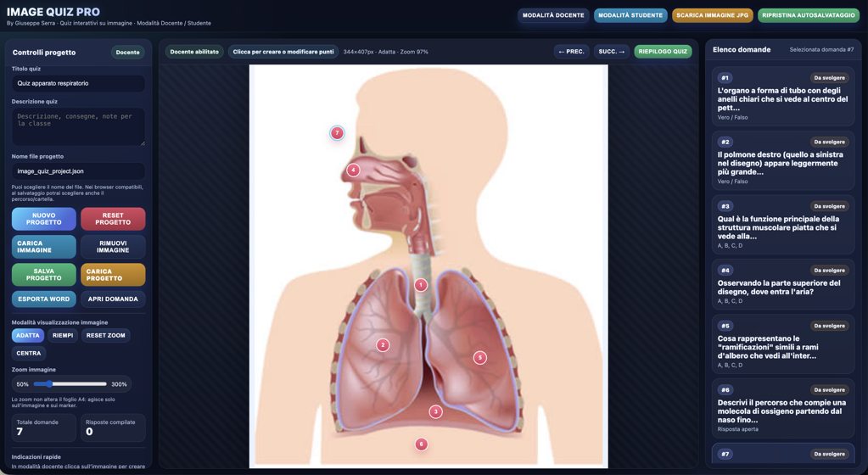The width and height of the screenshot is (868, 475).
Task: Open question #1 about tube-shaped organ
Action: tap(783, 97)
